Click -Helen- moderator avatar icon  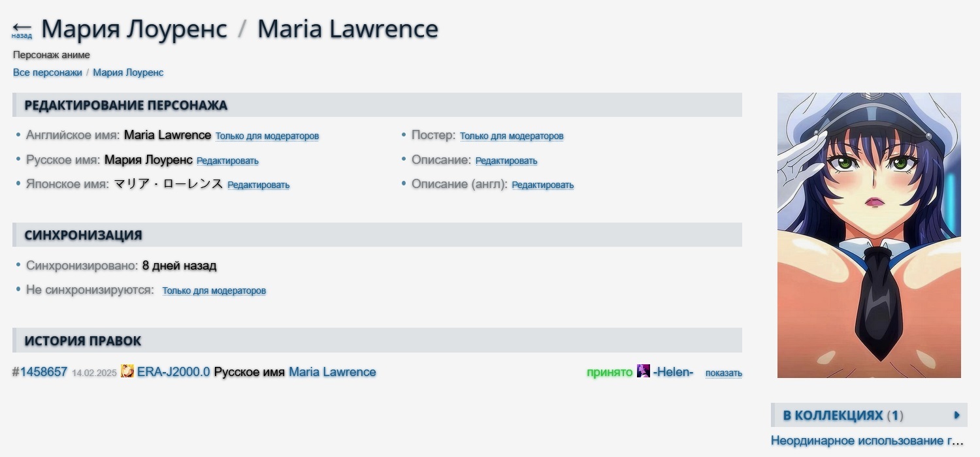pos(644,371)
